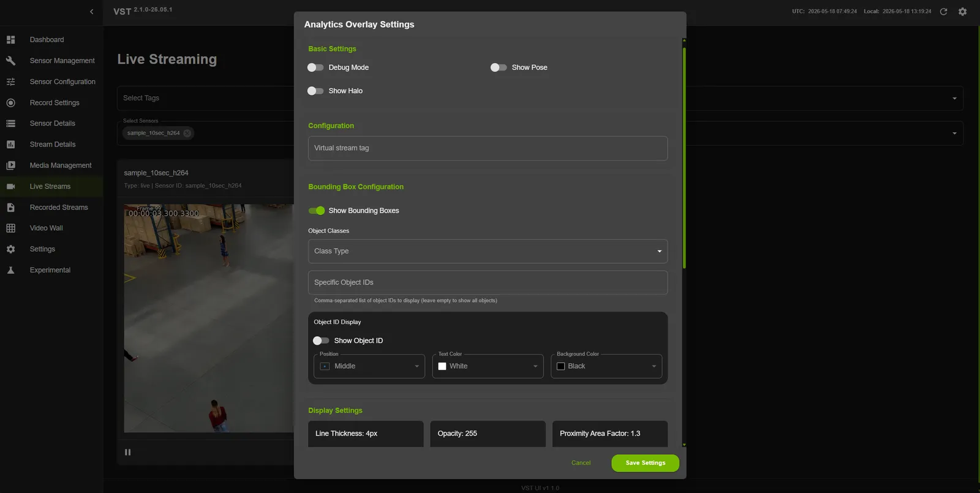Image resolution: width=980 pixels, height=493 pixels.
Task: Expand the Select Sensors dropdown arrow
Action: 954,134
